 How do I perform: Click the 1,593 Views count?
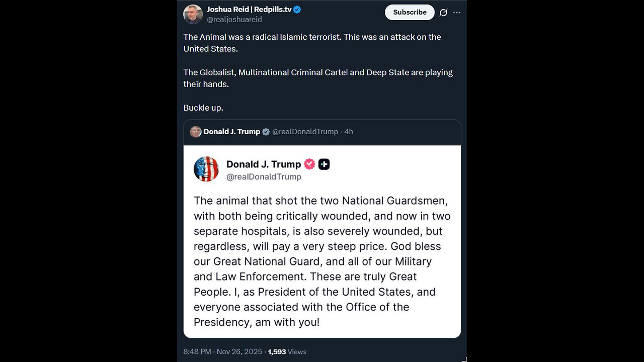[287, 351]
